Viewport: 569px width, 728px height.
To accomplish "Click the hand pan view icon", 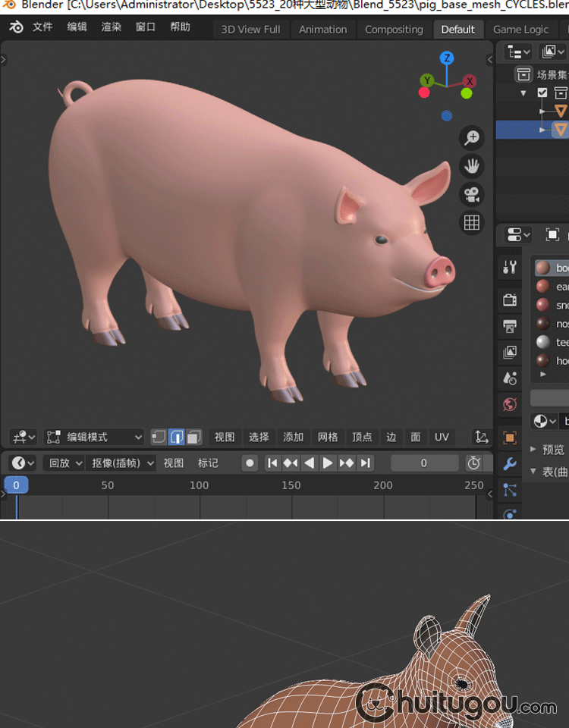I will pos(472,165).
